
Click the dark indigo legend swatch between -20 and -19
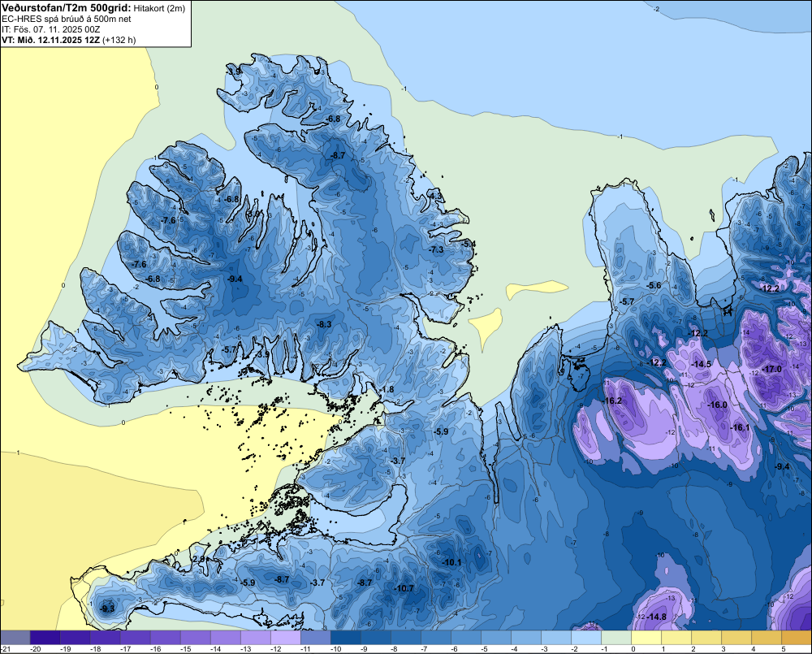pyautogui.click(x=45, y=638)
